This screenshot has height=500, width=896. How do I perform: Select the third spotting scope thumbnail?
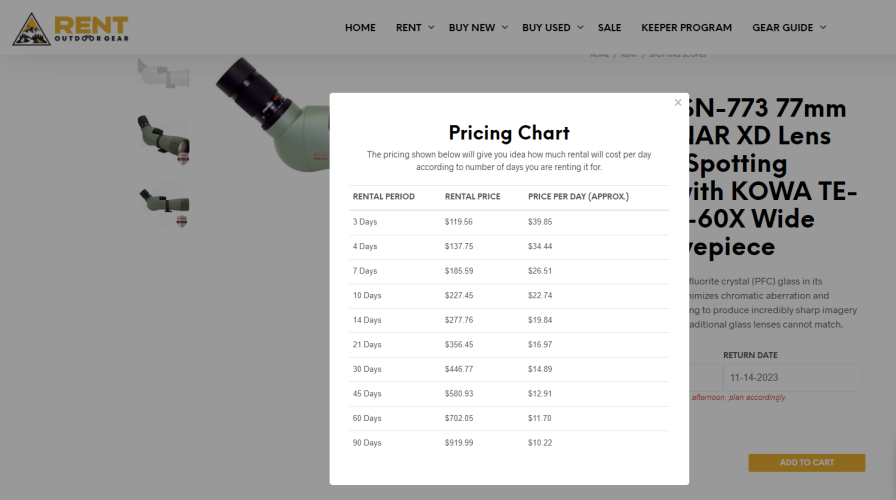pos(164,206)
